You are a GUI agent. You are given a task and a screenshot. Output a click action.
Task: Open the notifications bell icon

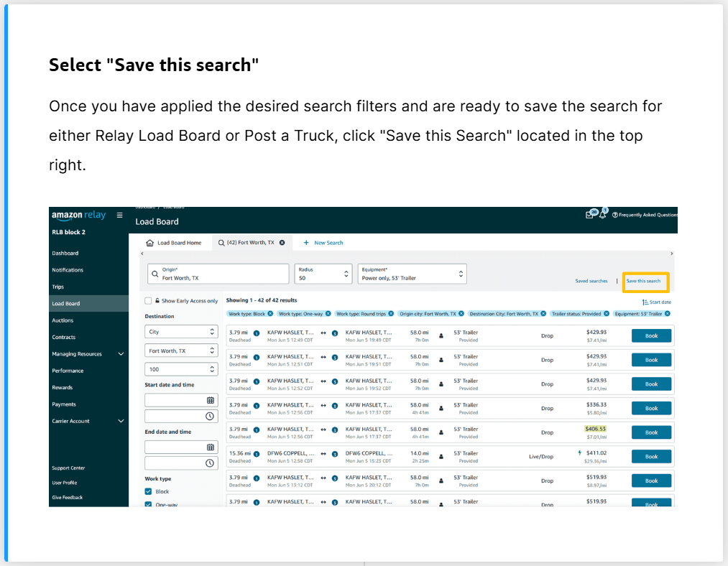coord(604,214)
